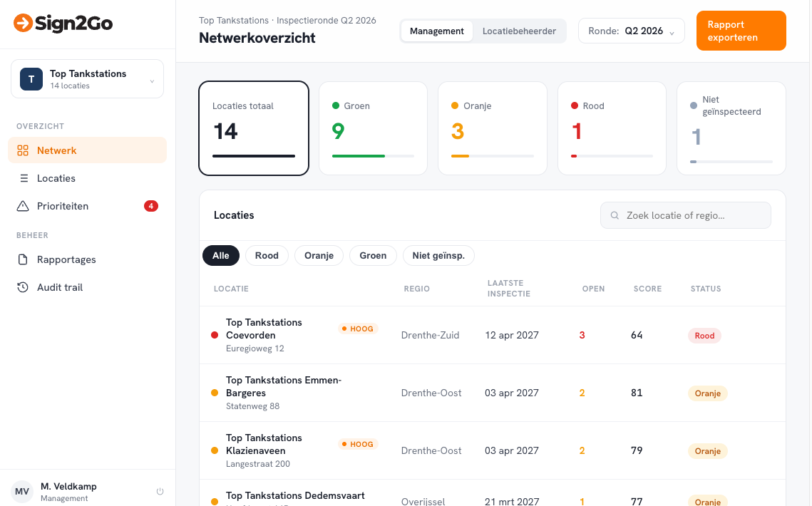
Task: Open Top Tankstations Coevorden location
Action: [x=493, y=335]
